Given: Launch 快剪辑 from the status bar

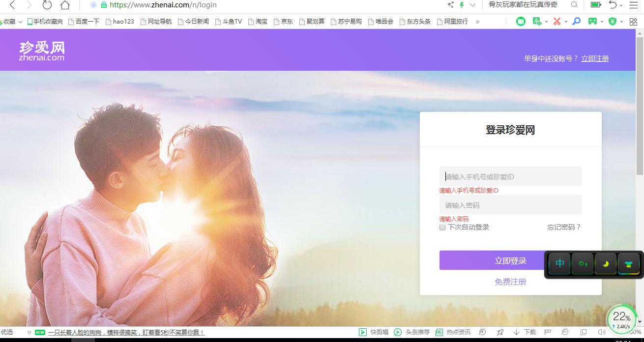Looking at the screenshot, I should (376, 332).
